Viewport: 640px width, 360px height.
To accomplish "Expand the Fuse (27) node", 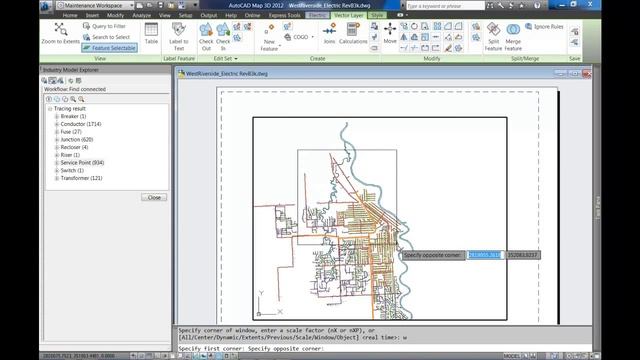I will coord(57,132).
